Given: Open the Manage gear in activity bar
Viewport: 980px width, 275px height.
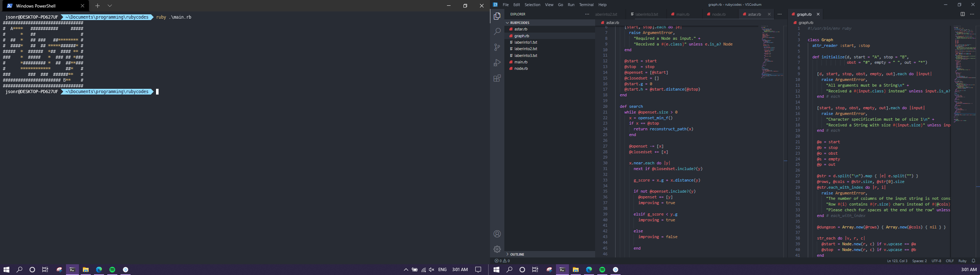Looking at the screenshot, I should pos(497,249).
